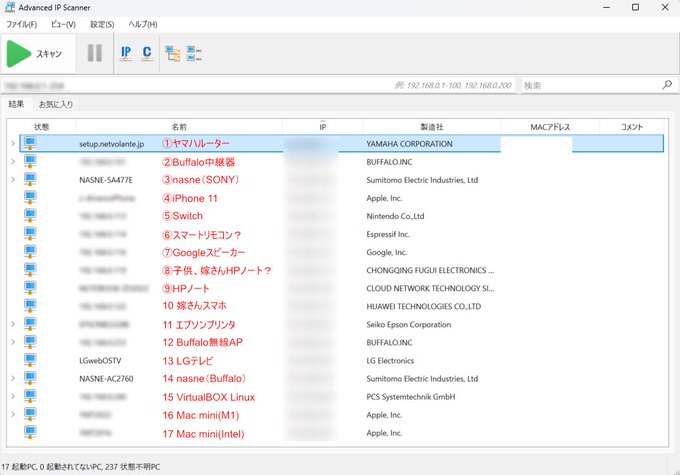Expand the Seiko Epson Corporation row
The width and height of the screenshot is (680, 475).
[13, 324]
